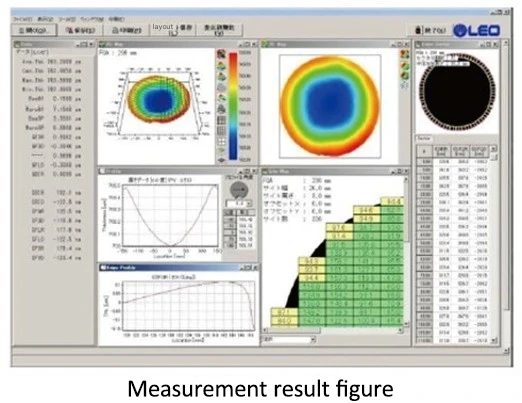The height and width of the screenshot is (403, 522).
Task: Click the exit button with lock icon
Action: [430, 31]
